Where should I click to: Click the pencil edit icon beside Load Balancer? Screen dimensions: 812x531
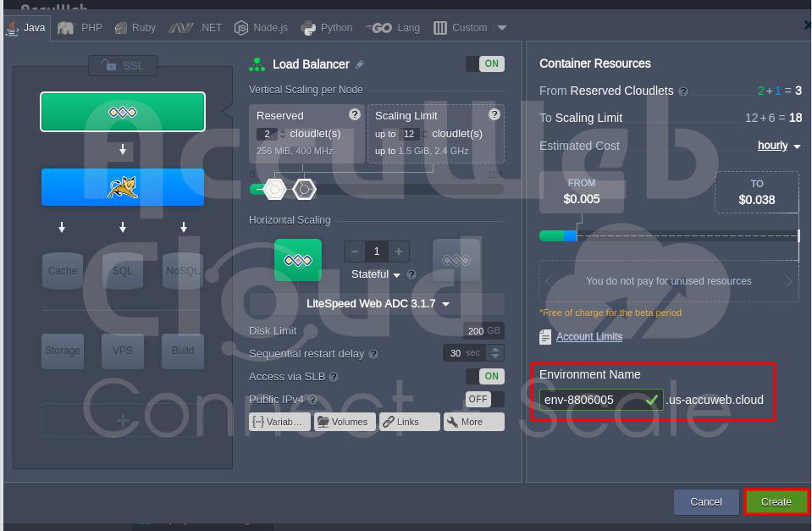point(360,64)
